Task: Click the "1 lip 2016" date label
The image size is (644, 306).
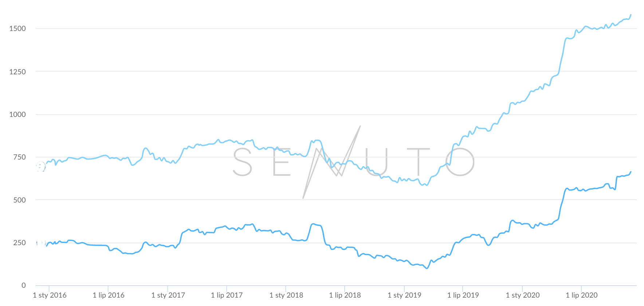Action: 109,295
